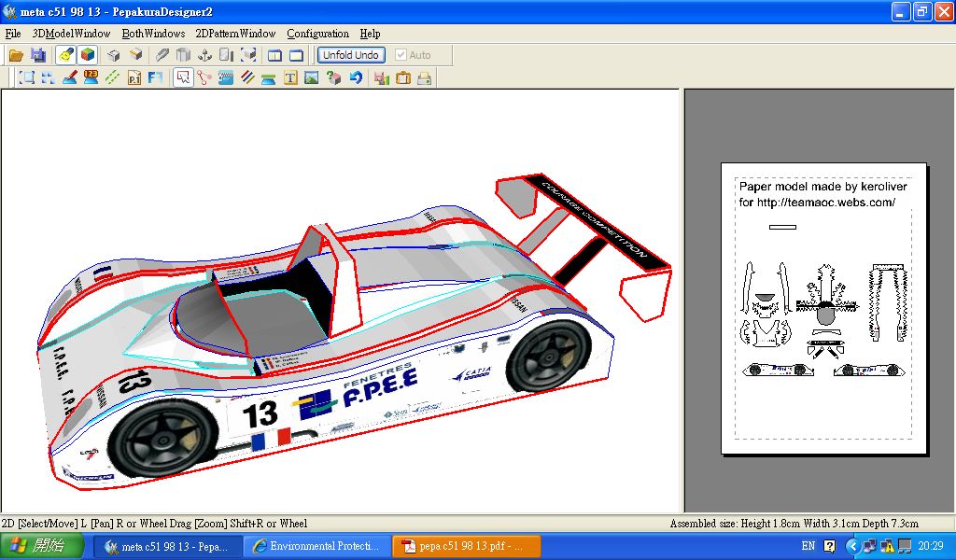Open the File menu
956x560 pixels.
pyautogui.click(x=13, y=34)
